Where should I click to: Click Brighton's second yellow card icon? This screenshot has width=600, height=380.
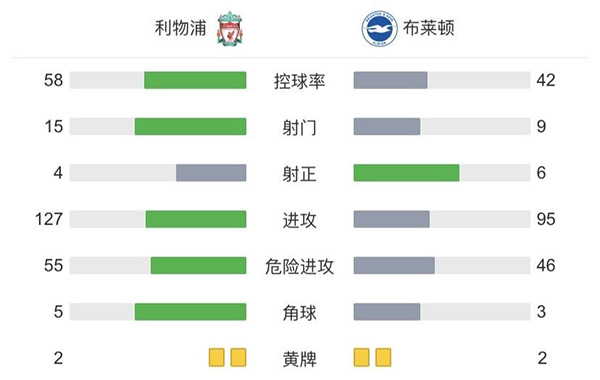tap(383, 357)
